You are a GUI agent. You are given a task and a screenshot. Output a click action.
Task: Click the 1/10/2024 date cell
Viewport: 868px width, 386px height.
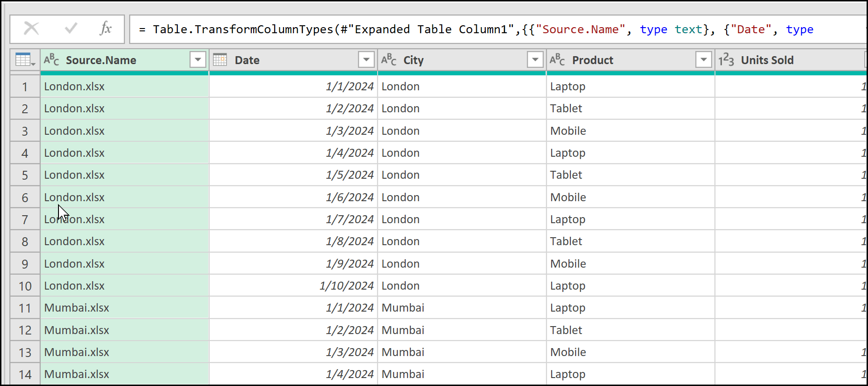tap(346, 286)
